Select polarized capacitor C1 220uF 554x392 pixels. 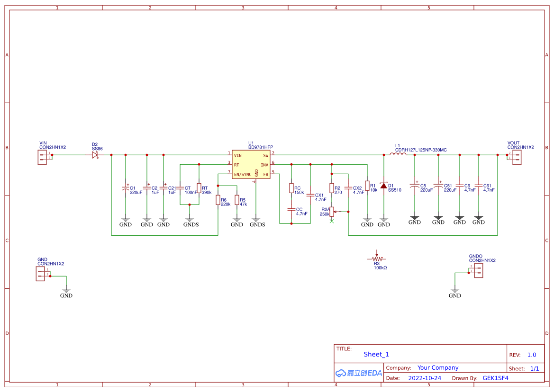coord(126,188)
